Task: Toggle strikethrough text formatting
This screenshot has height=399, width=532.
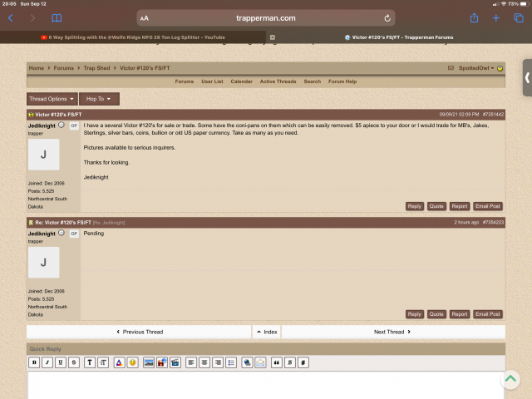Action: tap(74, 362)
